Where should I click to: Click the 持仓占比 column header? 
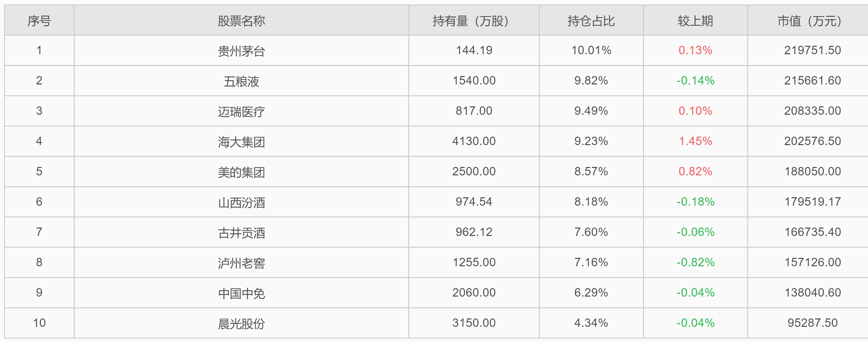(591, 21)
